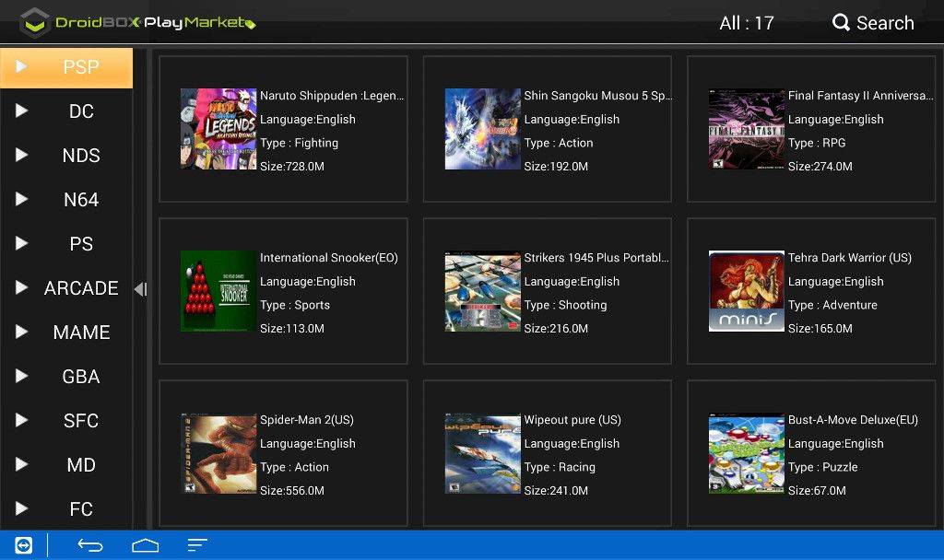944x560 pixels.
Task: Select the N64 platform tab
Action: [66, 200]
